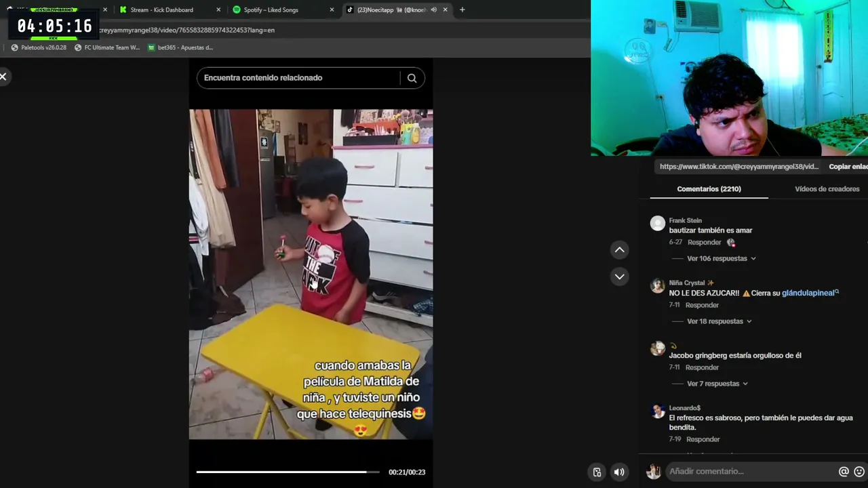This screenshot has width=868, height=488.
Task: Click the Añadir comentario input field
Action: pos(751,472)
